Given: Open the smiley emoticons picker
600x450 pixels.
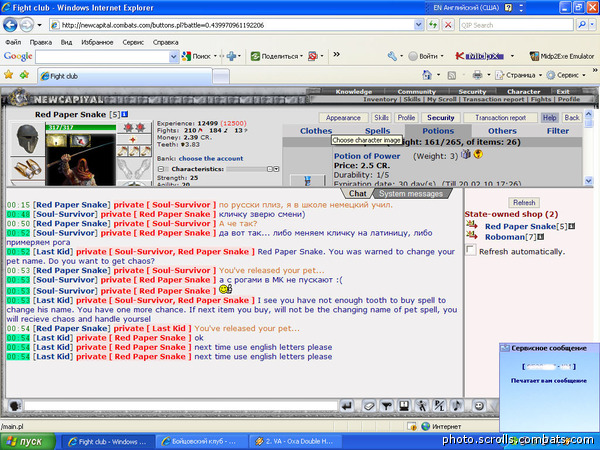Looking at the screenshot, I should click(479, 406).
